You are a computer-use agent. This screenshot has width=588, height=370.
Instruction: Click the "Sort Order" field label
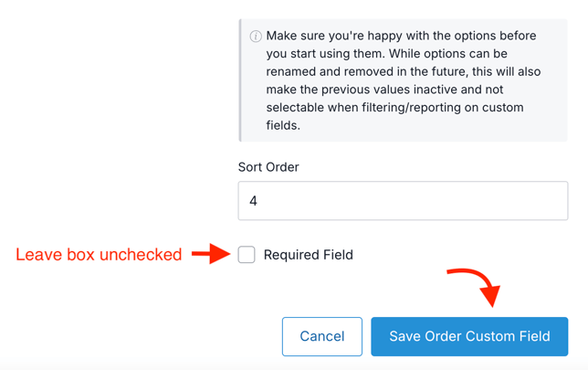[x=268, y=167]
